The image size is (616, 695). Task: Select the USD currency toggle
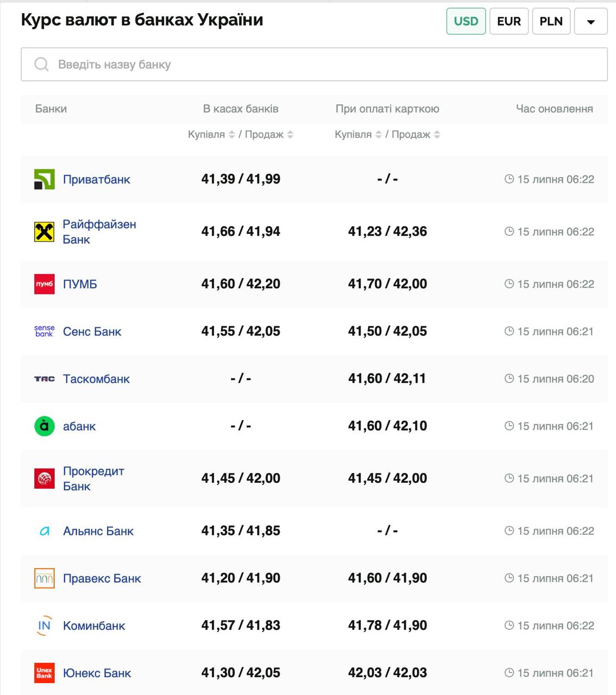466,21
